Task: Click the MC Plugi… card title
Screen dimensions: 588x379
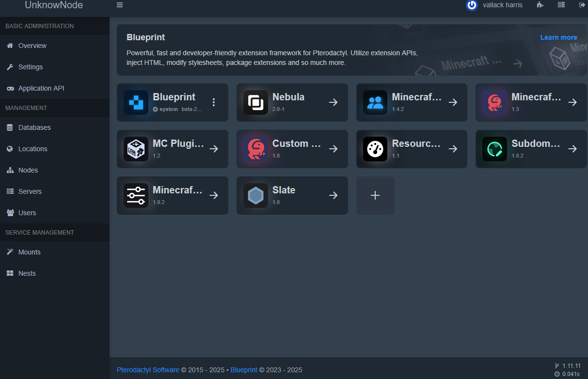Action: click(178, 143)
